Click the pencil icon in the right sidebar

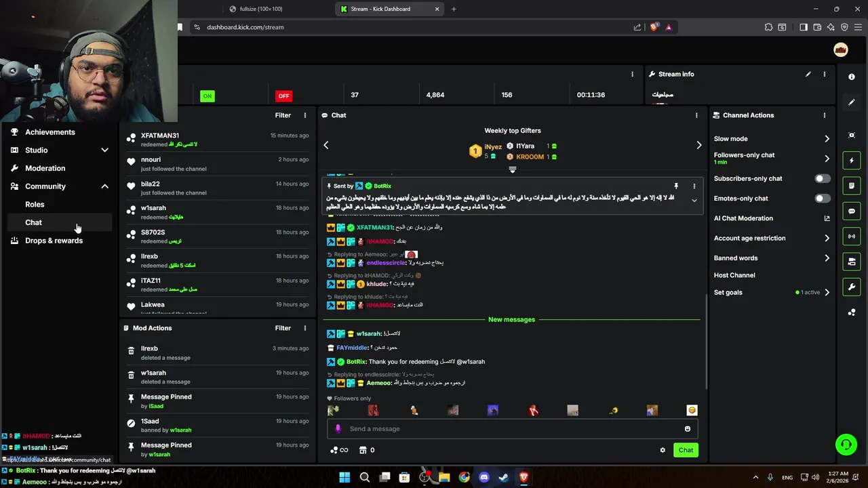coord(852,102)
